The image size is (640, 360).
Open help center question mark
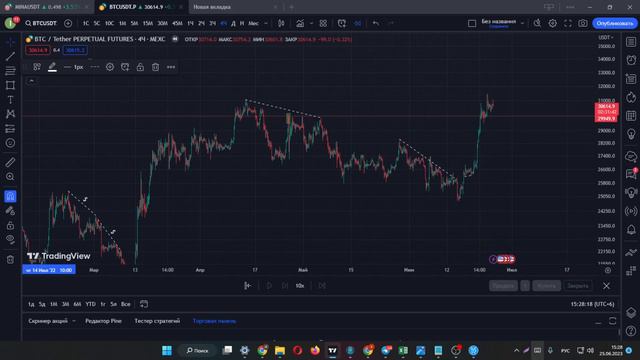631,331
